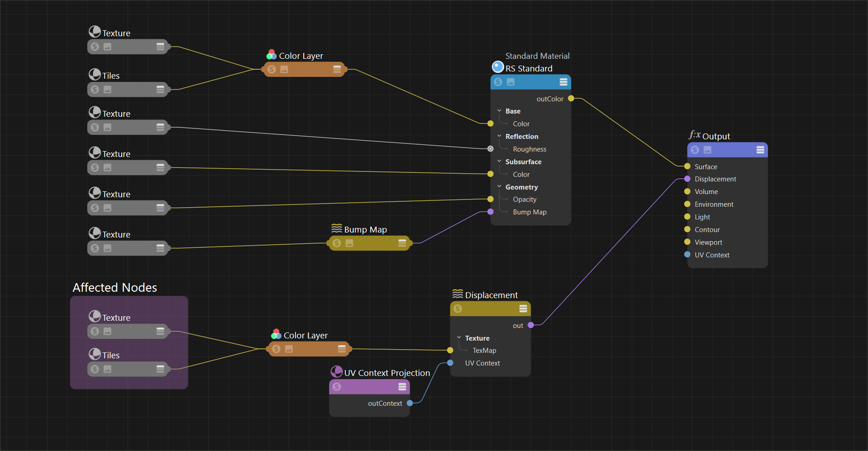This screenshot has width=868, height=451.
Task: Collapse the Reflection group chevron
Action: click(x=499, y=136)
